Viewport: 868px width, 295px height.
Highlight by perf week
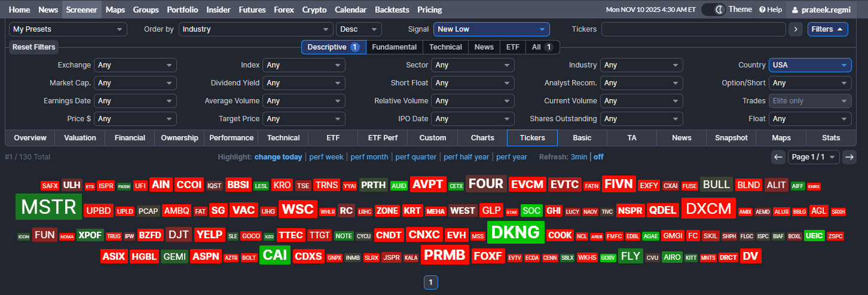[x=326, y=157]
